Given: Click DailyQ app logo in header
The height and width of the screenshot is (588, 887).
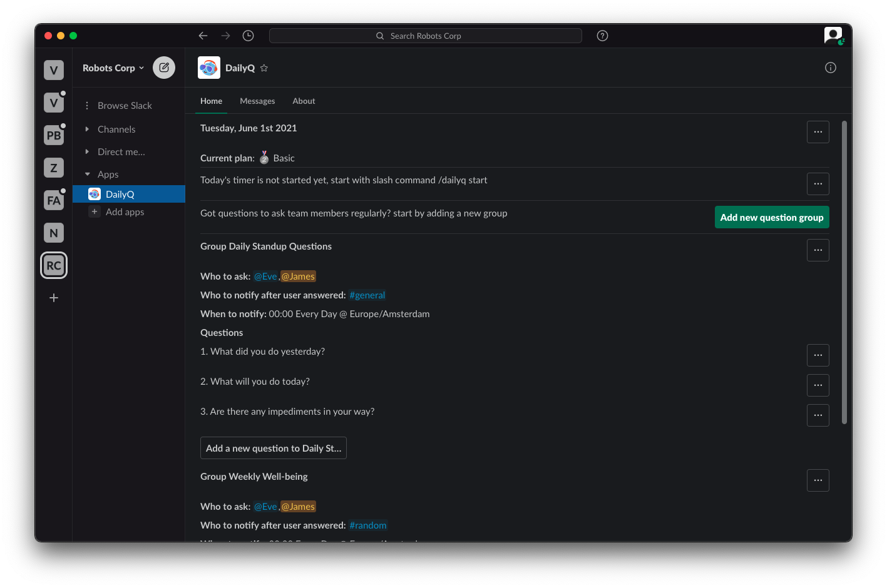Looking at the screenshot, I should (x=209, y=68).
